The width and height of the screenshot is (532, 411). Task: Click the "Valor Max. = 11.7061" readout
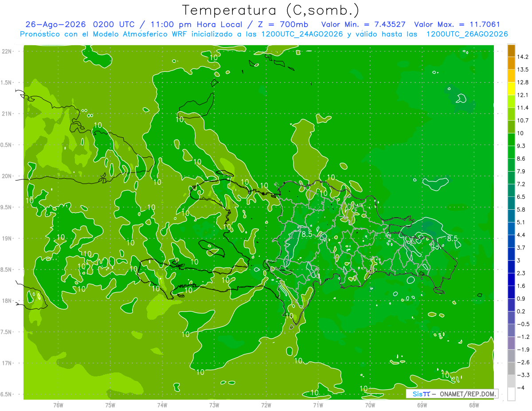[x=457, y=24]
